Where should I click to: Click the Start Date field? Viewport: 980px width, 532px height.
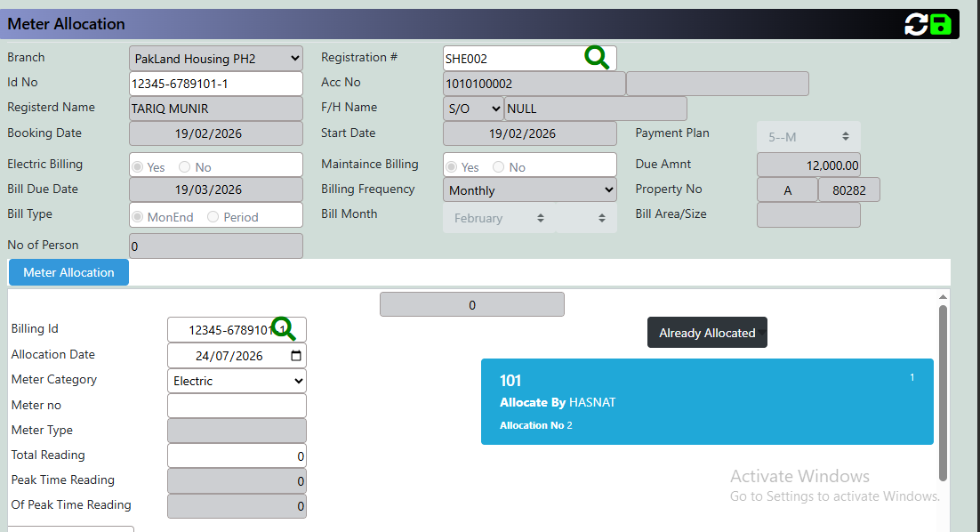[x=530, y=133]
